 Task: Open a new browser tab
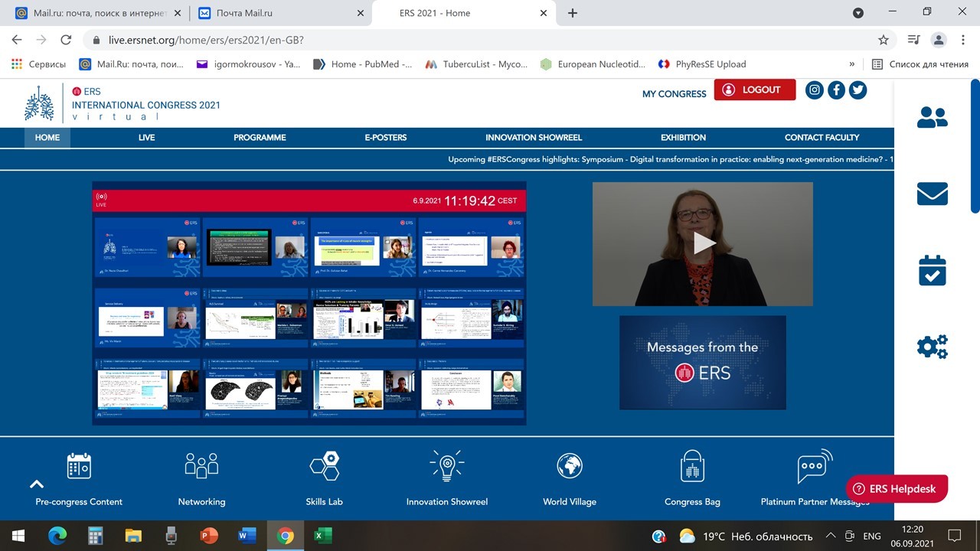[573, 13]
